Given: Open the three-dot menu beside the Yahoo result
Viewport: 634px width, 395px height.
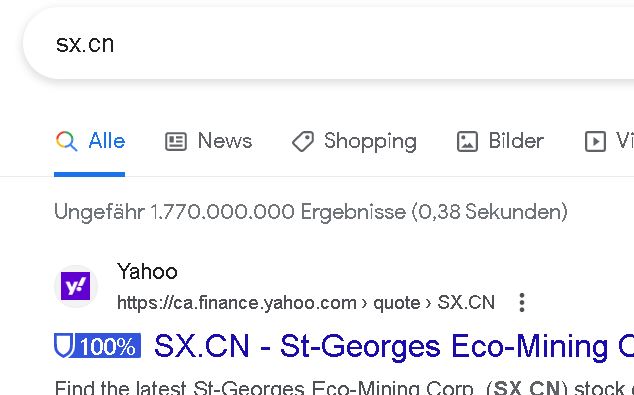Looking at the screenshot, I should coord(522,303).
